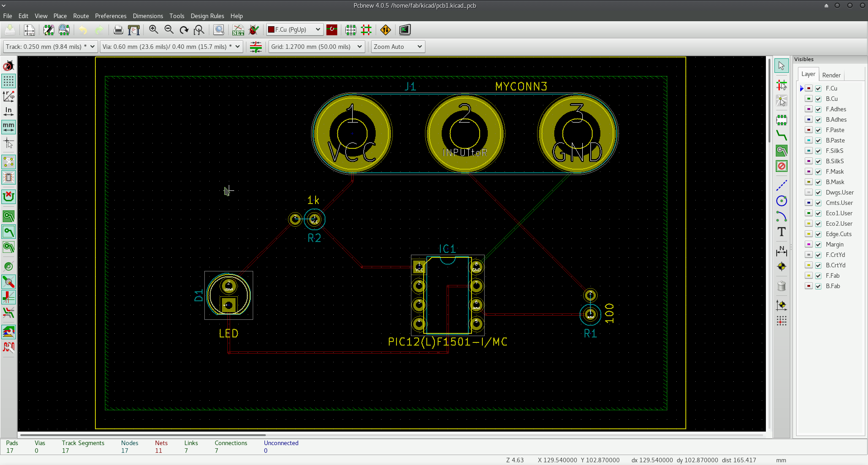
Task: Select the F.CrtYd layer name
Action: tap(835, 255)
